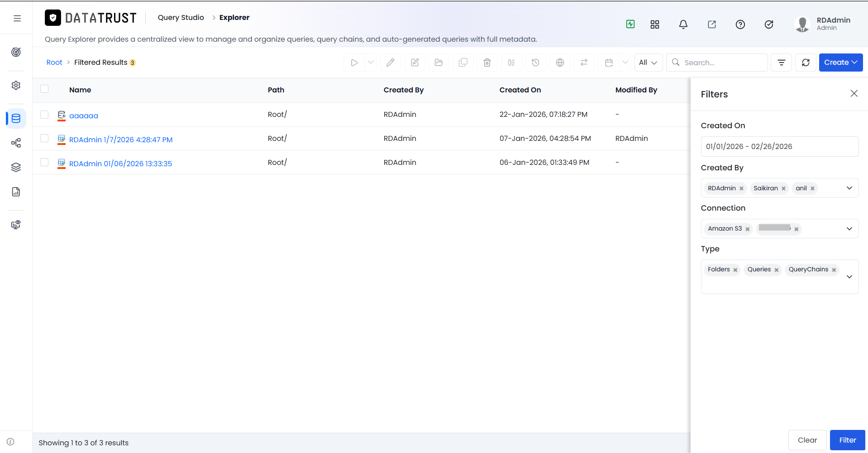
Task: Remove the Folders type tag
Action: click(735, 270)
